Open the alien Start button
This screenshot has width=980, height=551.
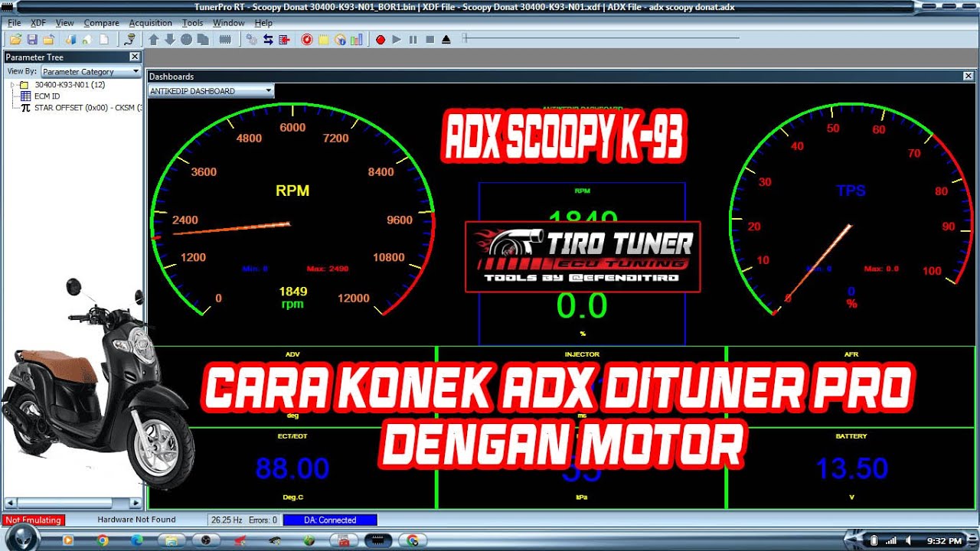[x=23, y=539]
